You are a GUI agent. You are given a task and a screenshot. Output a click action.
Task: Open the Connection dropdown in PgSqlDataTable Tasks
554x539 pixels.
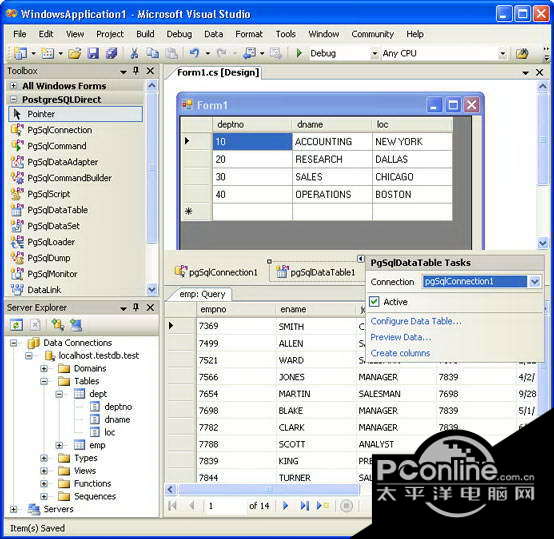click(534, 282)
